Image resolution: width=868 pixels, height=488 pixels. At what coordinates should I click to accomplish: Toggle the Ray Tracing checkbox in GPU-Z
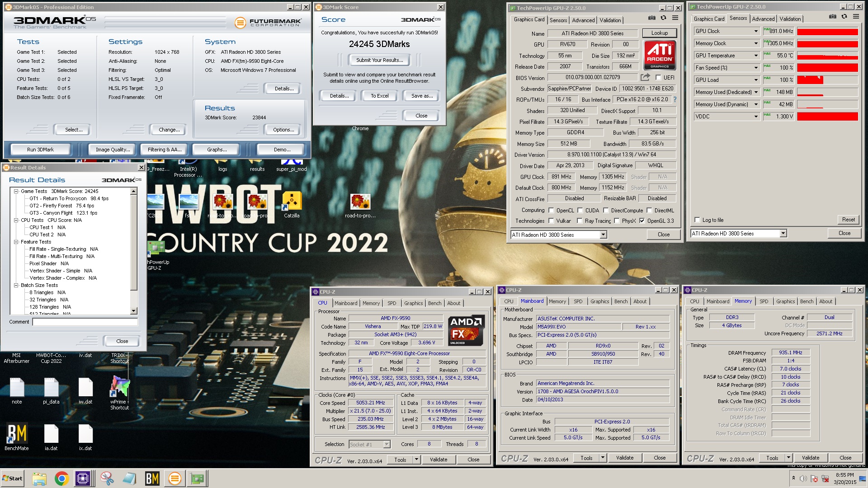(x=580, y=221)
